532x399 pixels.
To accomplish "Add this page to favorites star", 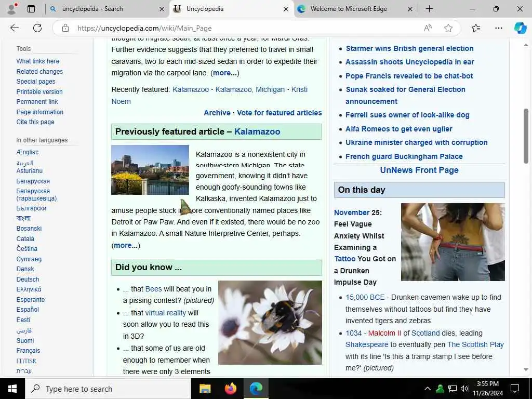I will click(x=448, y=28).
